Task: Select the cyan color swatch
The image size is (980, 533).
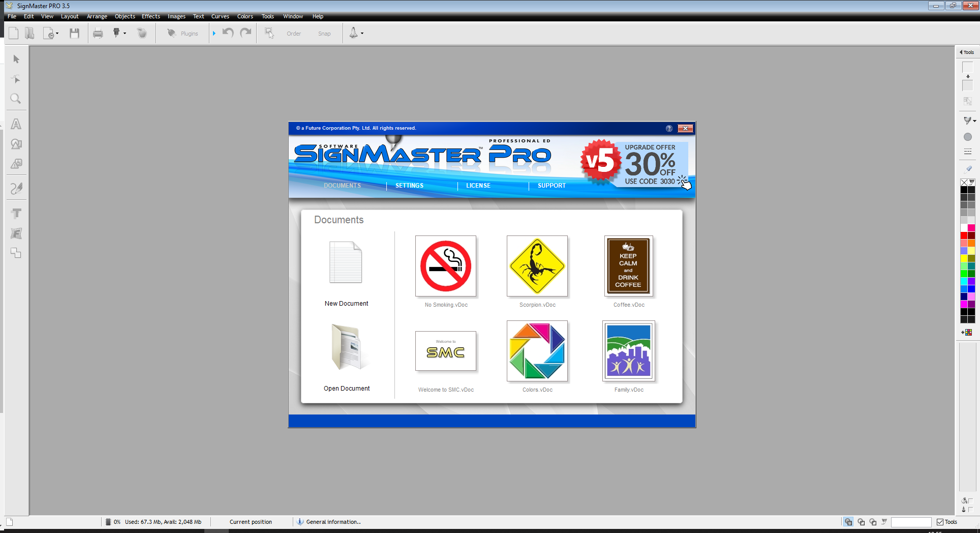Action: click(964, 281)
